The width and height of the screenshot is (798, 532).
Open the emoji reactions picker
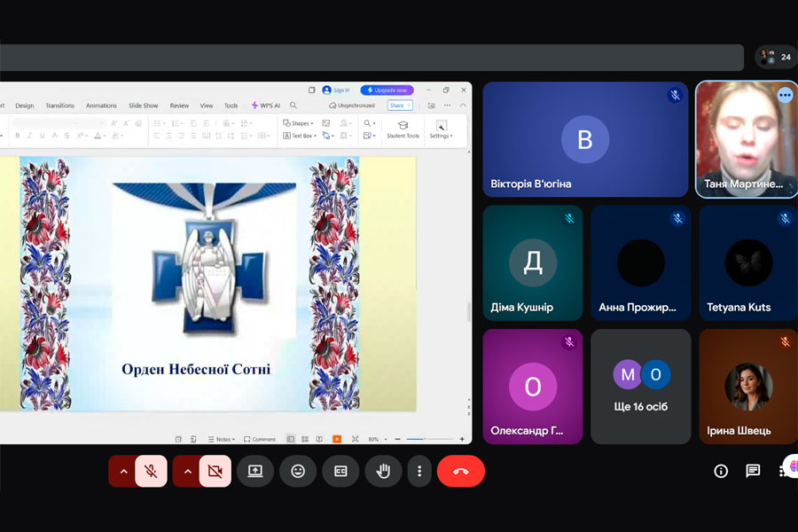pos(298,471)
